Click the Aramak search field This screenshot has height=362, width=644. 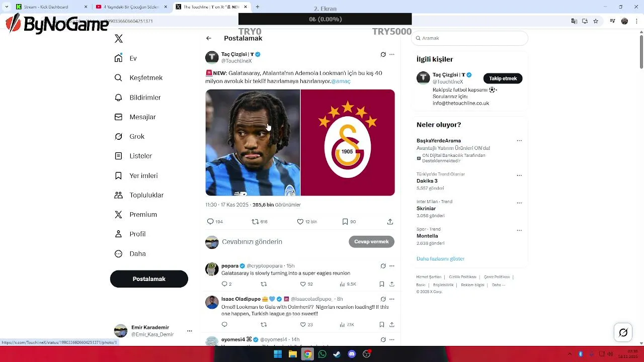point(470,38)
